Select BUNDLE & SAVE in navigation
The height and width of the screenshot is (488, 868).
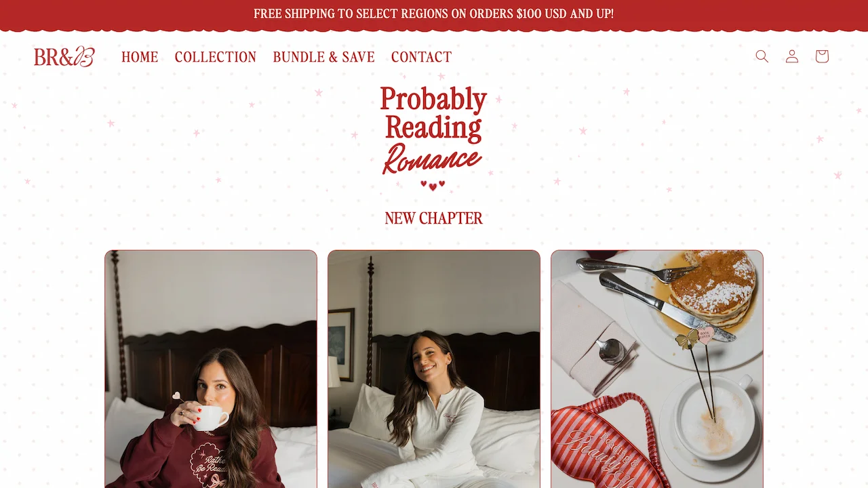pos(323,57)
